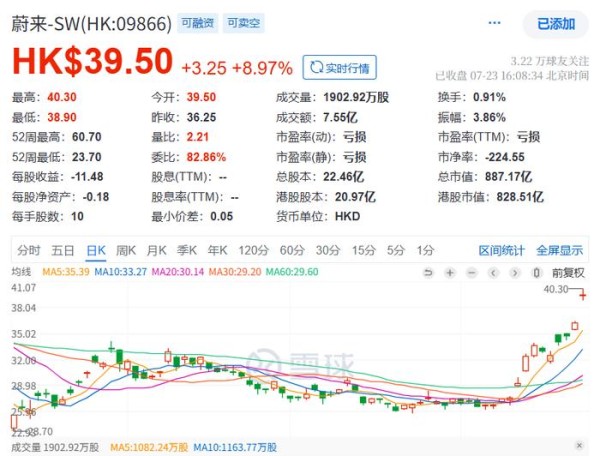Viewport: 600px width, 456px height.
Task: Click the MA20:30.14 moving average label
Action: coord(178,272)
